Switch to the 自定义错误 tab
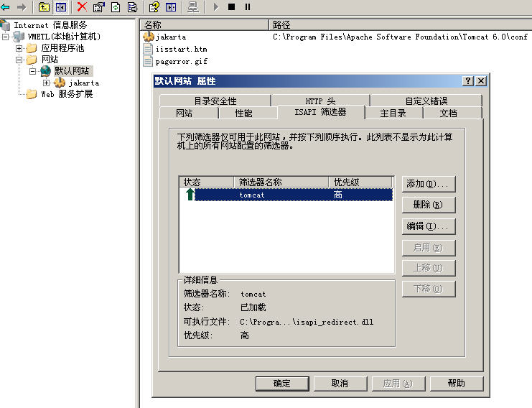This screenshot has width=532, height=408. point(426,101)
